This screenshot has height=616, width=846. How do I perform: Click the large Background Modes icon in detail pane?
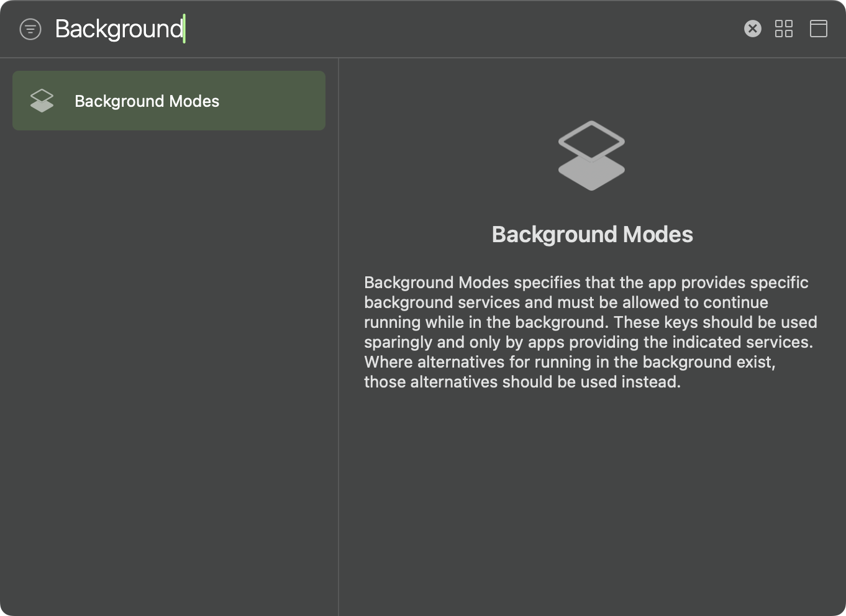[x=591, y=155]
